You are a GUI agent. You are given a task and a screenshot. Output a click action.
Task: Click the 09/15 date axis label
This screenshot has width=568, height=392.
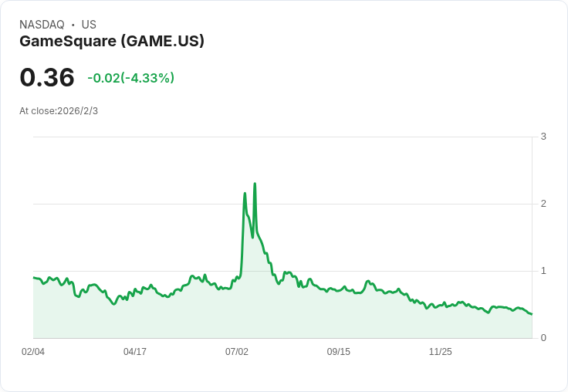(x=338, y=351)
